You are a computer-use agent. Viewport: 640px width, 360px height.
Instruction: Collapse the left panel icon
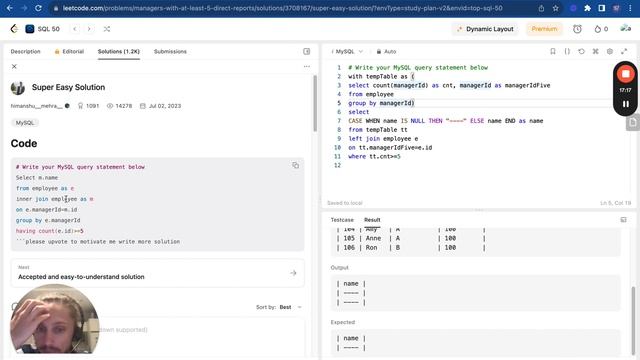tap(307, 51)
